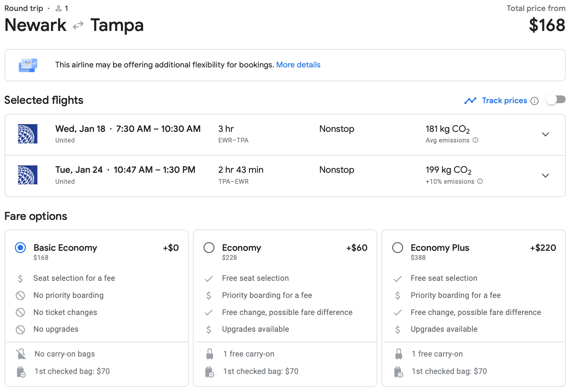Click the Avg emissions info icon

[475, 140]
